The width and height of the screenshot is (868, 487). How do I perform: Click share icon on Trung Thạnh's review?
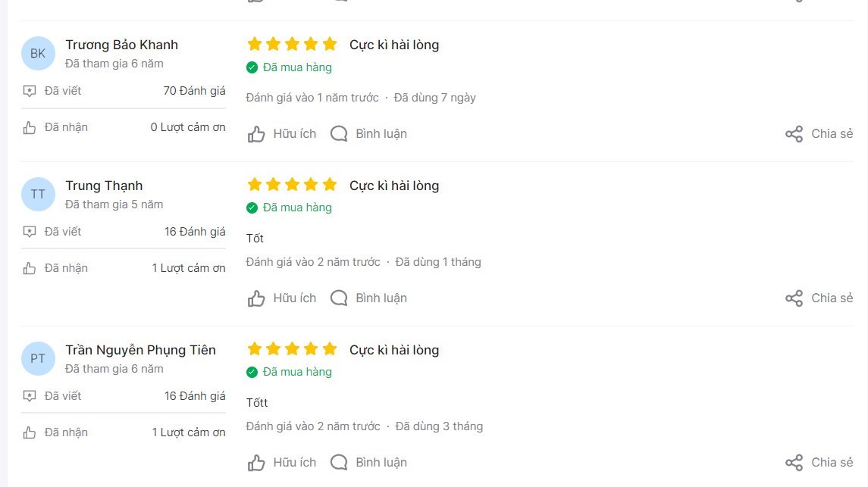tap(794, 298)
